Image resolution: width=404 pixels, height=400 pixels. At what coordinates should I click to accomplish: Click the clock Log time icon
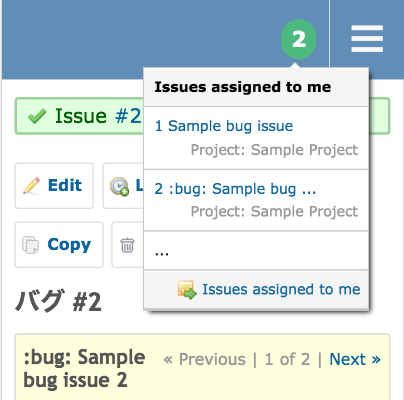[x=120, y=186]
